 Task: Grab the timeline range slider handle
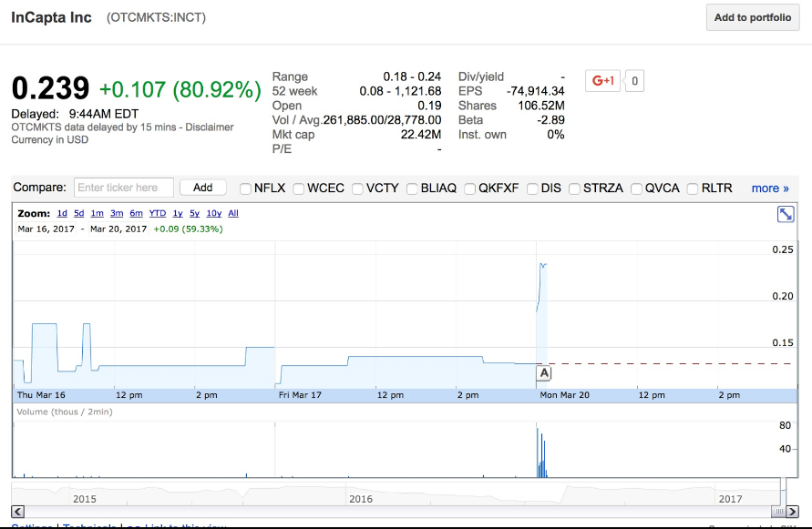(x=782, y=497)
